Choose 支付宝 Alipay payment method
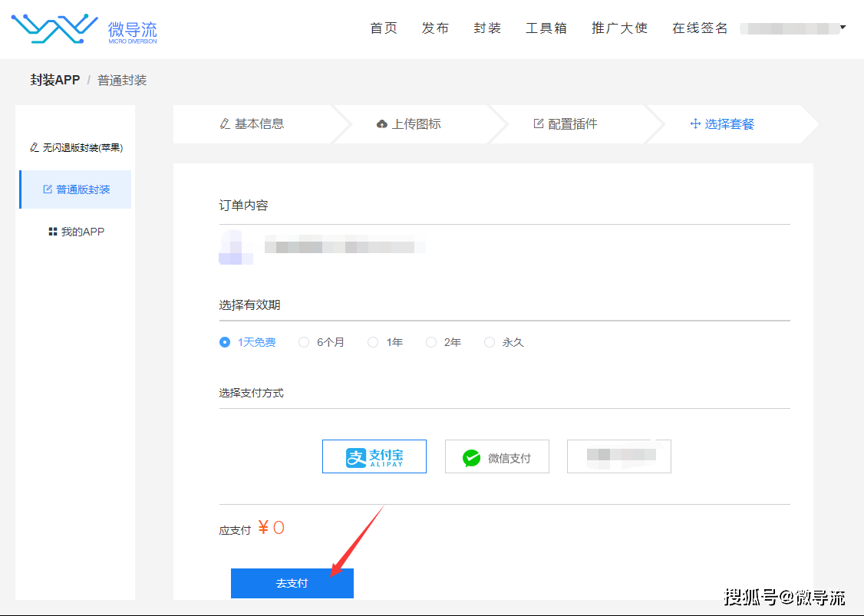The image size is (864, 616). pyautogui.click(x=374, y=456)
